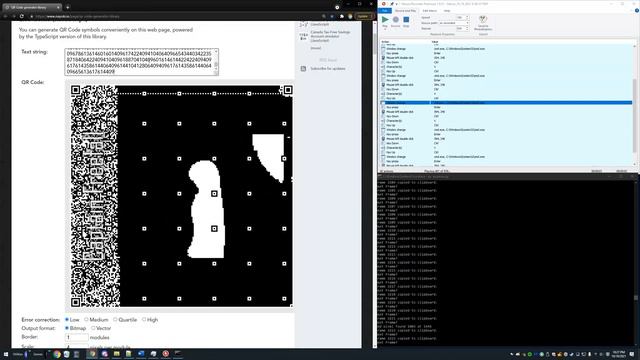Image resolution: width=640 pixels, height=360 pixels.
Task: Click the browser Update button
Action: pos(364,16)
